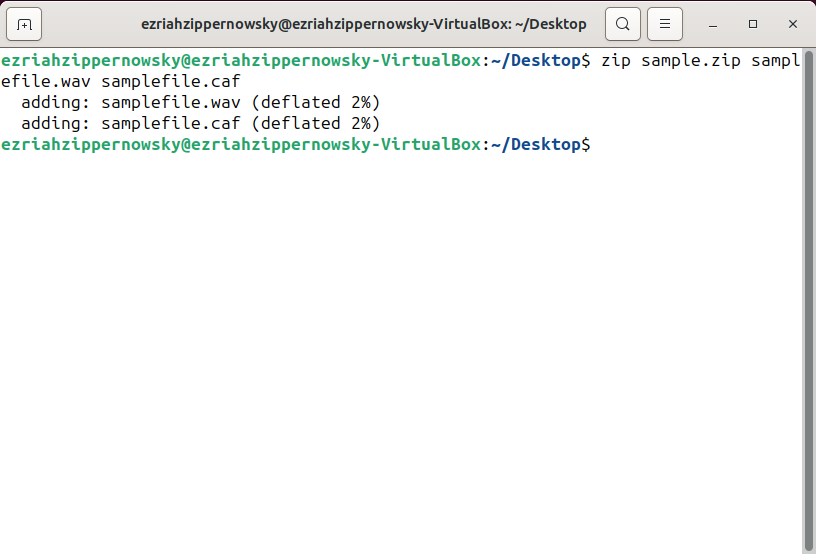Click the username in the first prompt line
816x554 pixels.
click(91, 60)
